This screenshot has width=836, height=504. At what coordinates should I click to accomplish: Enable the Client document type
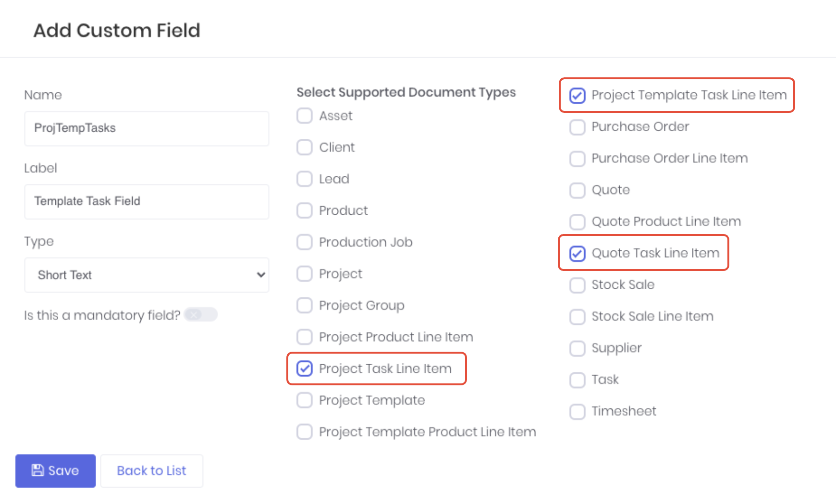point(305,148)
